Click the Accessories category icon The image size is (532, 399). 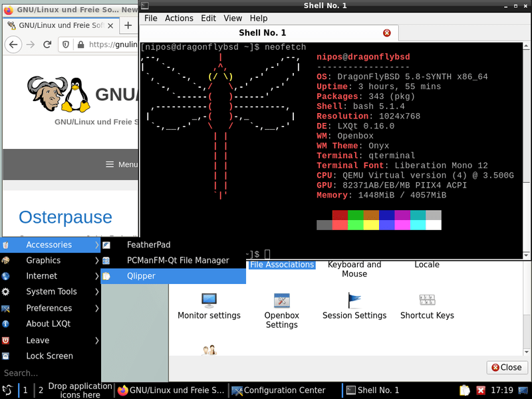(5, 245)
